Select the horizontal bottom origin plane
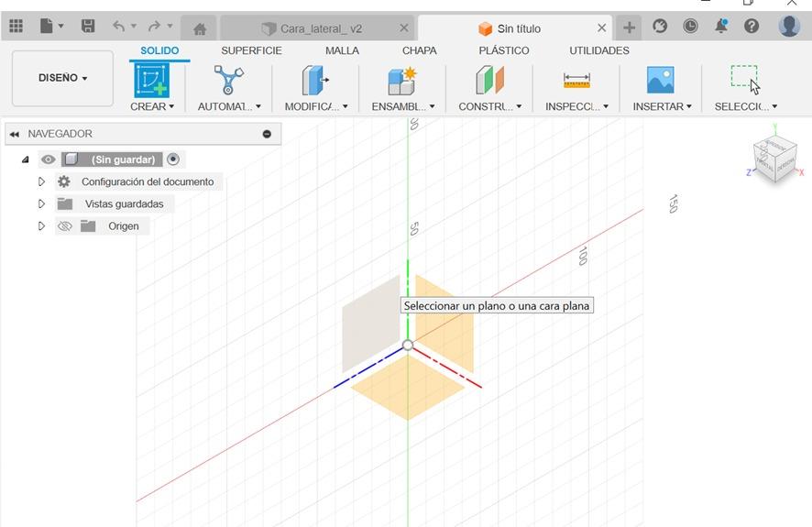The width and height of the screenshot is (812, 527). pyautogui.click(x=408, y=386)
